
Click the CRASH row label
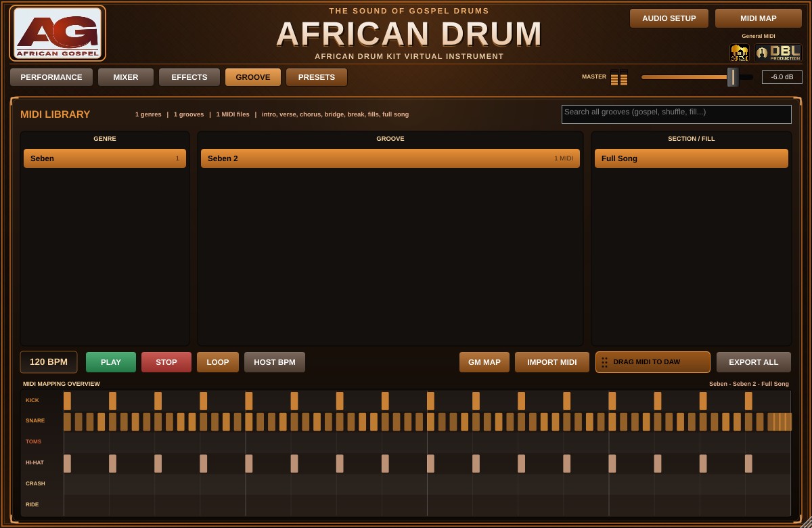[x=35, y=484]
